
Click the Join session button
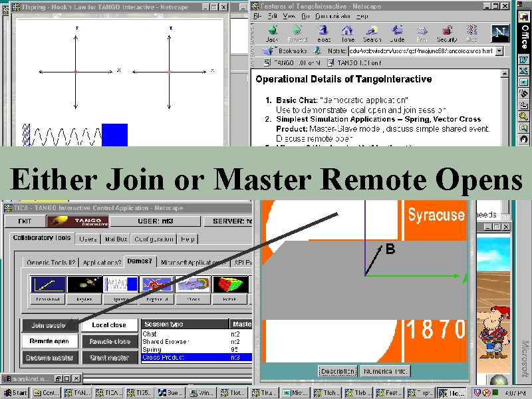click(x=49, y=325)
